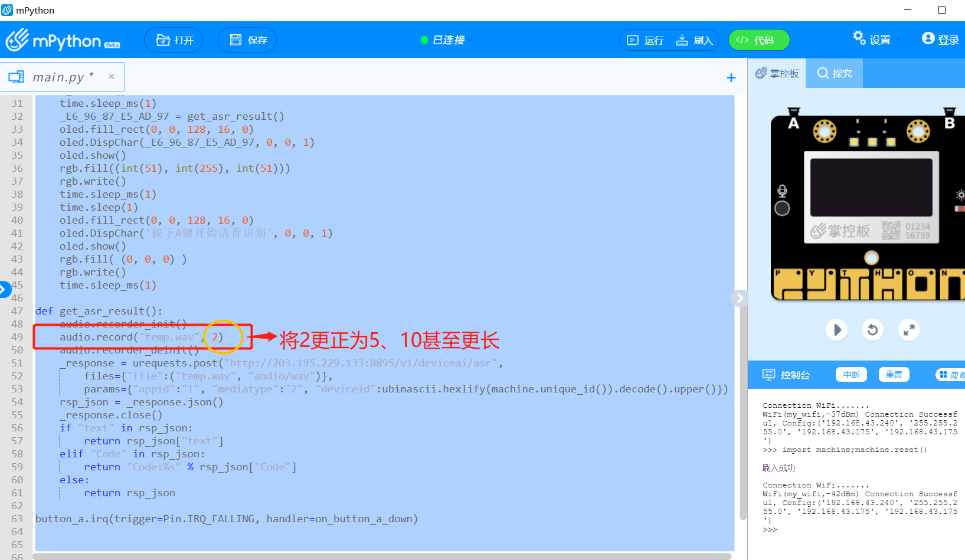Click the audio.record("temp.wav", 2) line

click(x=141, y=337)
